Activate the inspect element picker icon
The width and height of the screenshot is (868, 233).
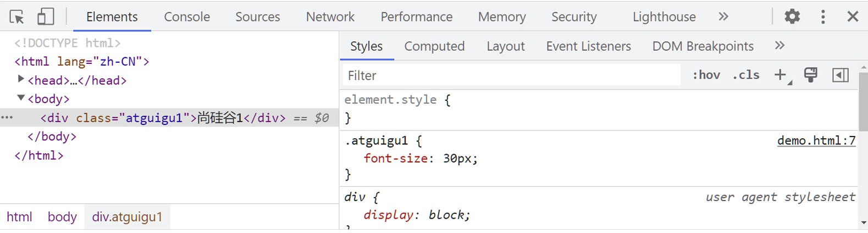(x=16, y=17)
